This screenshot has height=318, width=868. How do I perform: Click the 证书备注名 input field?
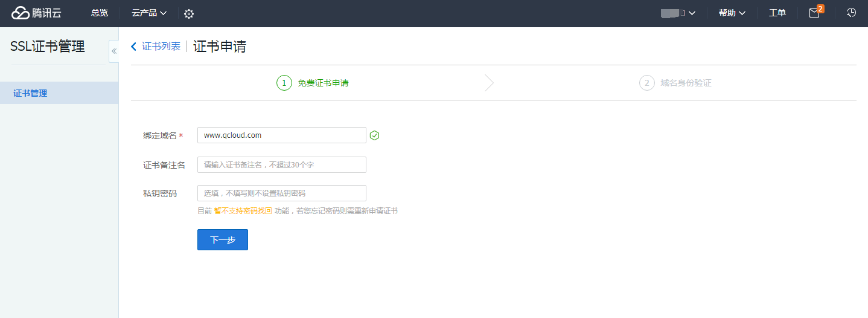point(281,165)
